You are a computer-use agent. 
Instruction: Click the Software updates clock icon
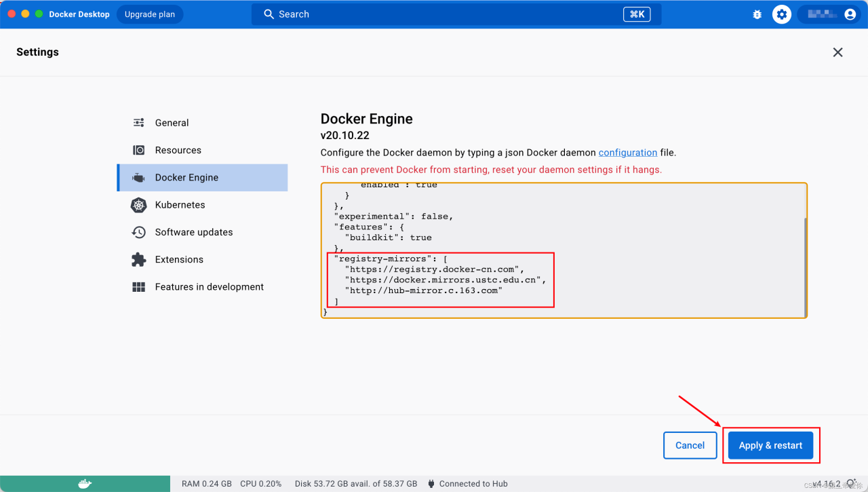138,232
